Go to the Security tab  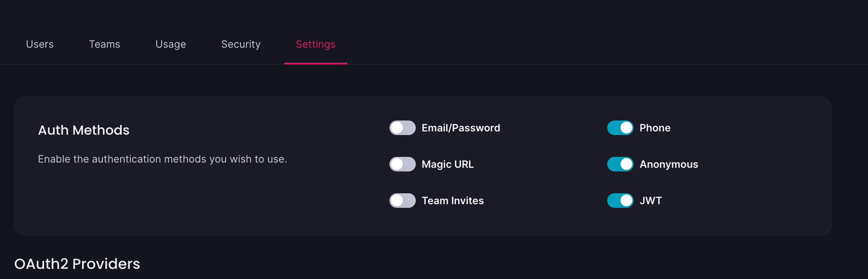[241, 44]
